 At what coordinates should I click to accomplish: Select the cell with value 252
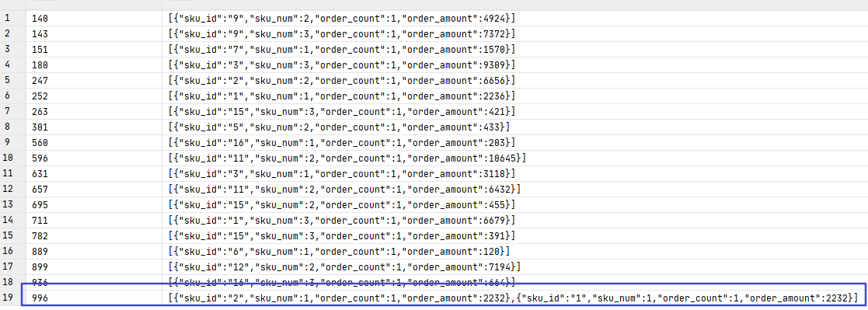[93, 96]
